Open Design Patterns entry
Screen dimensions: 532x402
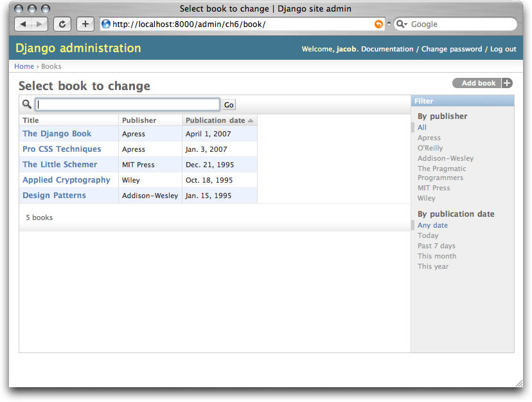pyautogui.click(x=54, y=196)
